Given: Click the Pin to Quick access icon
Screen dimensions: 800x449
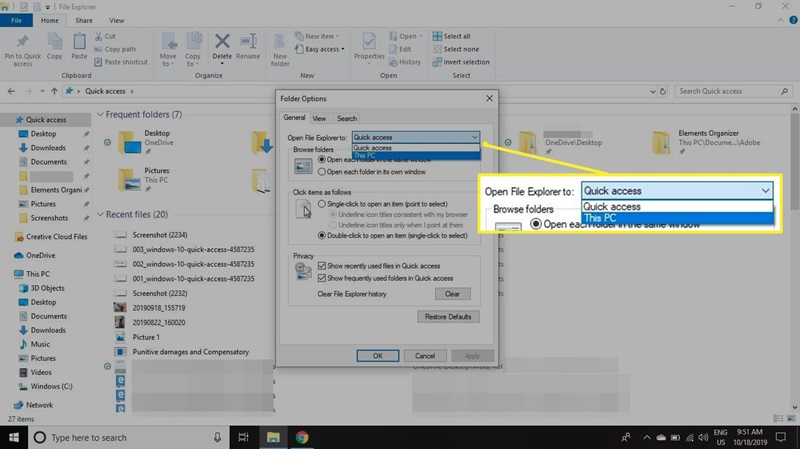Looking at the screenshot, I should click(20, 44).
